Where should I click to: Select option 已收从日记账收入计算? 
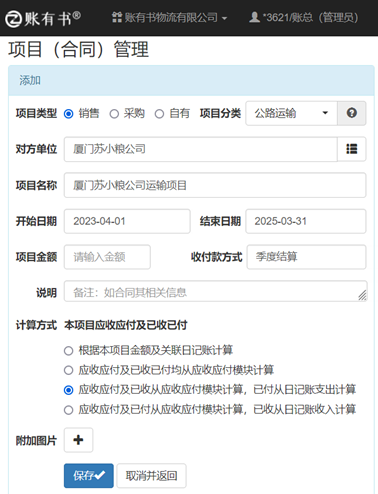(69, 410)
